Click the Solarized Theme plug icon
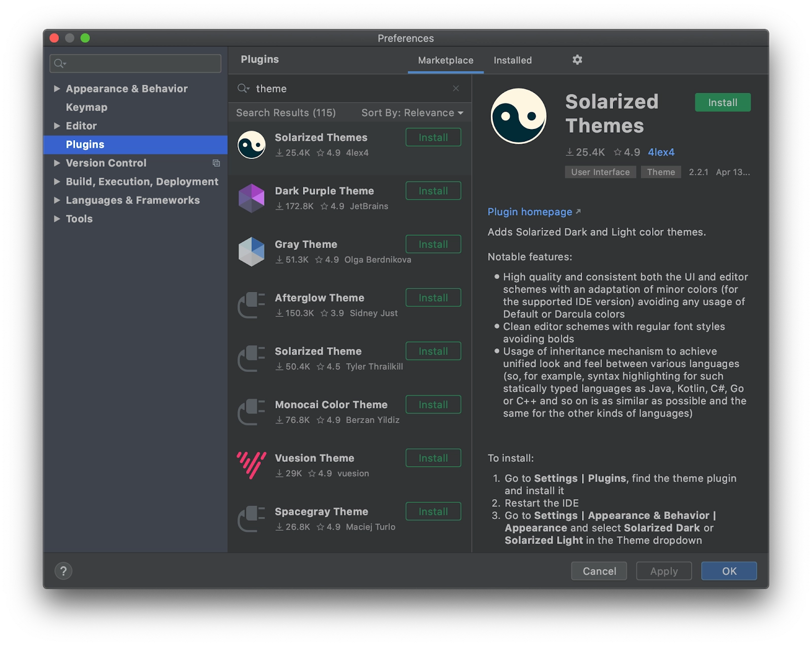The height and width of the screenshot is (646, 812). coord(252,359)
